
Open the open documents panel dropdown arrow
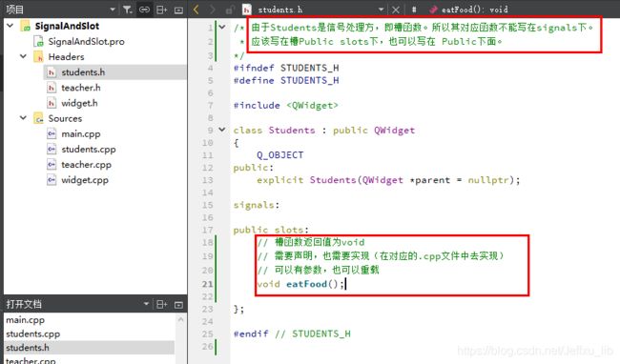146,304
